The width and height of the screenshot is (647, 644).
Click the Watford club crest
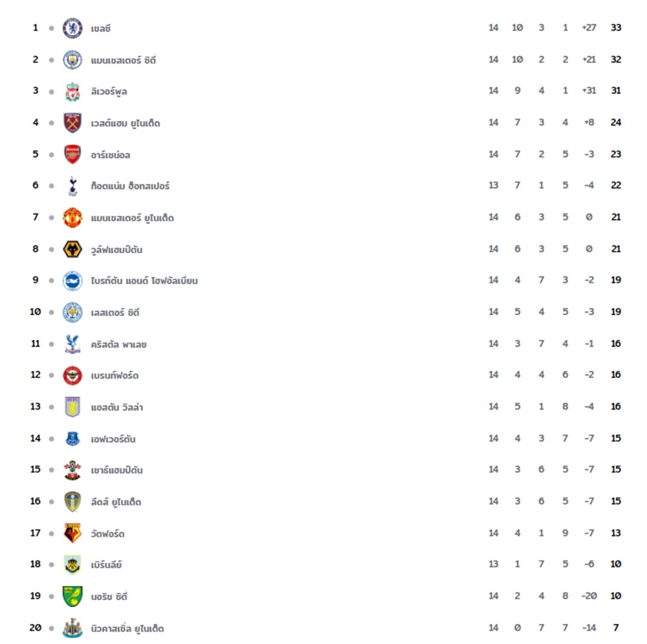72,533
